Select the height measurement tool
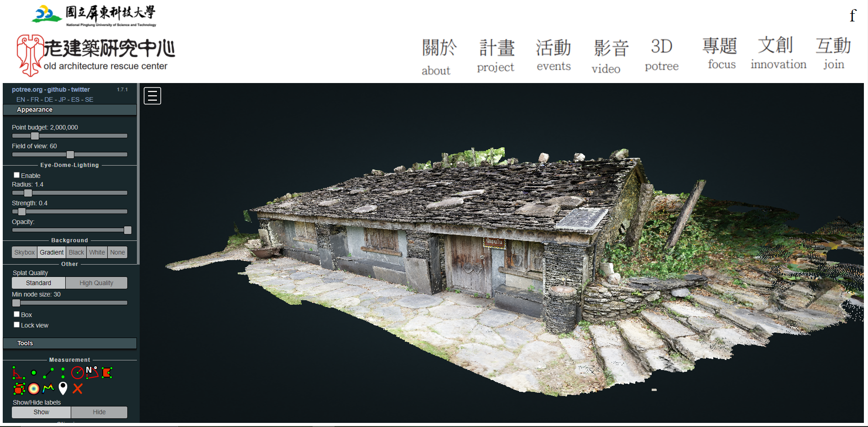 tap(63, 373)
